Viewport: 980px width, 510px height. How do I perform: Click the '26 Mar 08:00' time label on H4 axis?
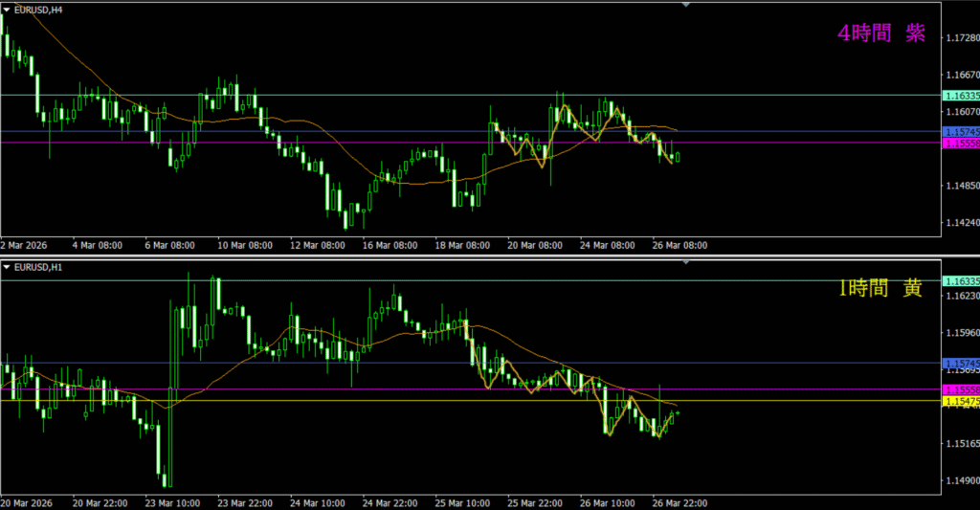(x=679, y=246)
